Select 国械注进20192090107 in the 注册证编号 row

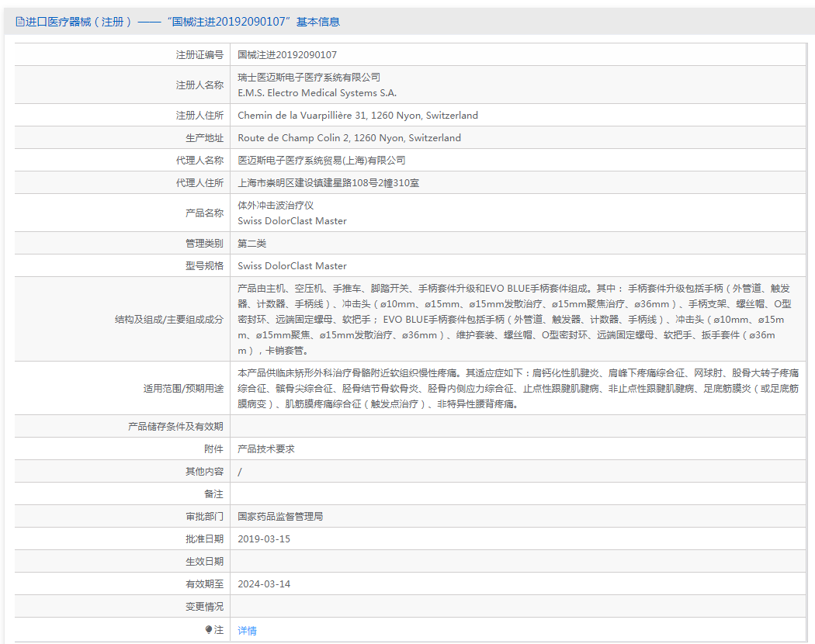[287, 54]
